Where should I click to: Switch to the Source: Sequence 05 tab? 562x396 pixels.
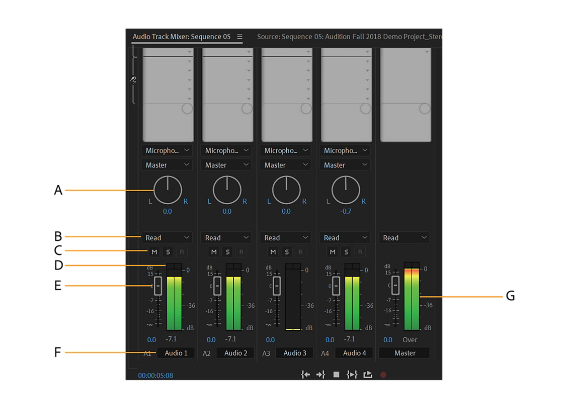pos(349,37)
